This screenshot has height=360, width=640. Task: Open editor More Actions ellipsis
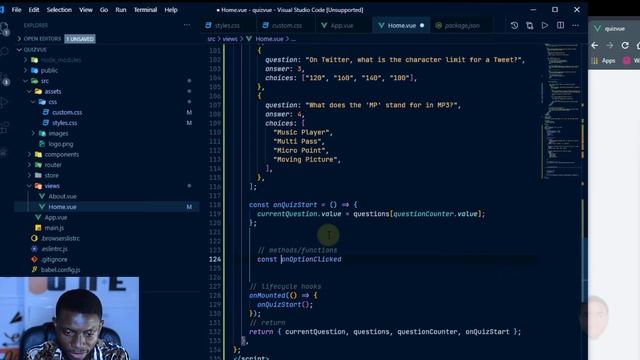tap(576, 25)
